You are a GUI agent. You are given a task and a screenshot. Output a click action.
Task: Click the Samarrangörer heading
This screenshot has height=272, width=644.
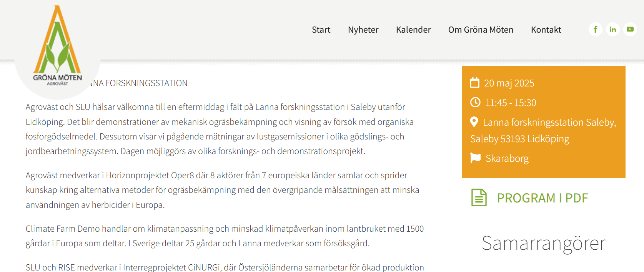coord(544,243)
